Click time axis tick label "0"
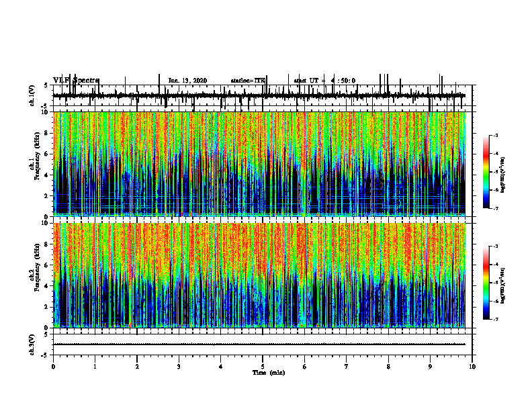The height and width of the screenshot is (411, 532). 53,367
